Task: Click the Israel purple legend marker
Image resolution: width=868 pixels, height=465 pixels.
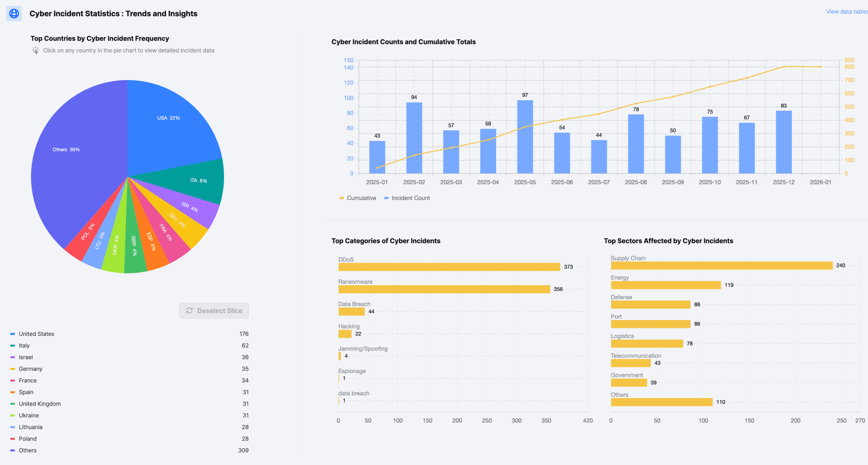Action: click(x=13, y=357)
